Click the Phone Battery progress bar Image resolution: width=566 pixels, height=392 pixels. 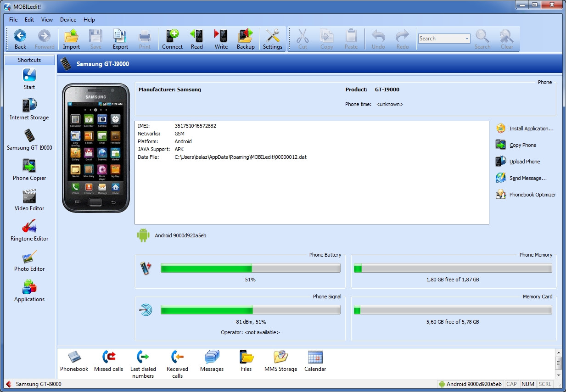[251, 268]
